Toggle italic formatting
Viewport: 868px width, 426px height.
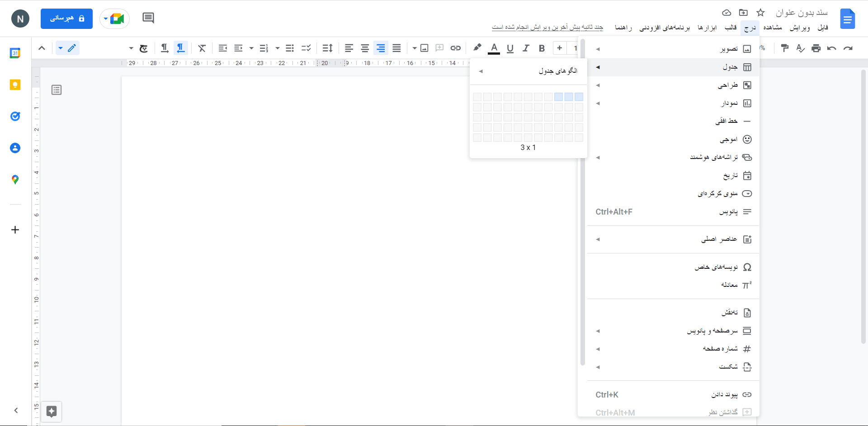click(x=526, y=48)
